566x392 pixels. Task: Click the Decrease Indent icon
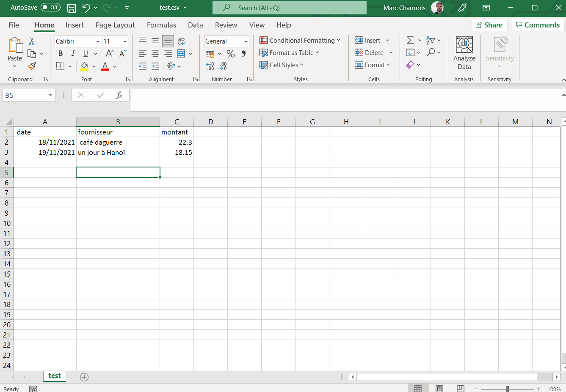click(x=143, y=66)
